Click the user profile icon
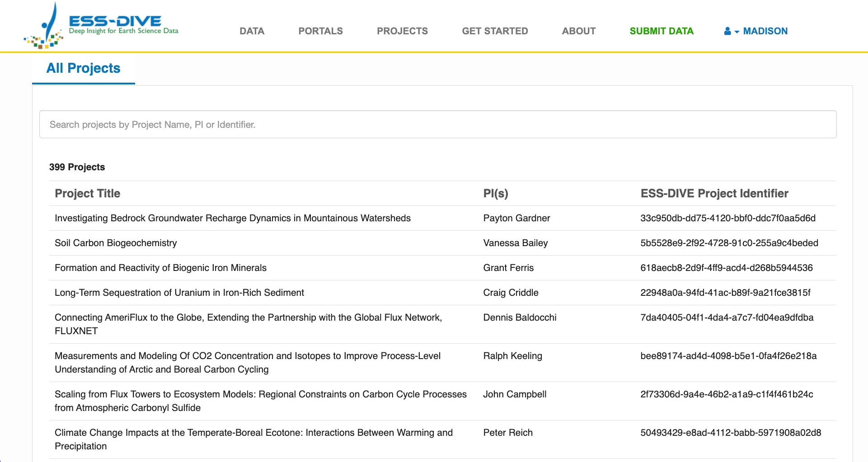This screenshot has width=868, height=462. pos(727,31)
